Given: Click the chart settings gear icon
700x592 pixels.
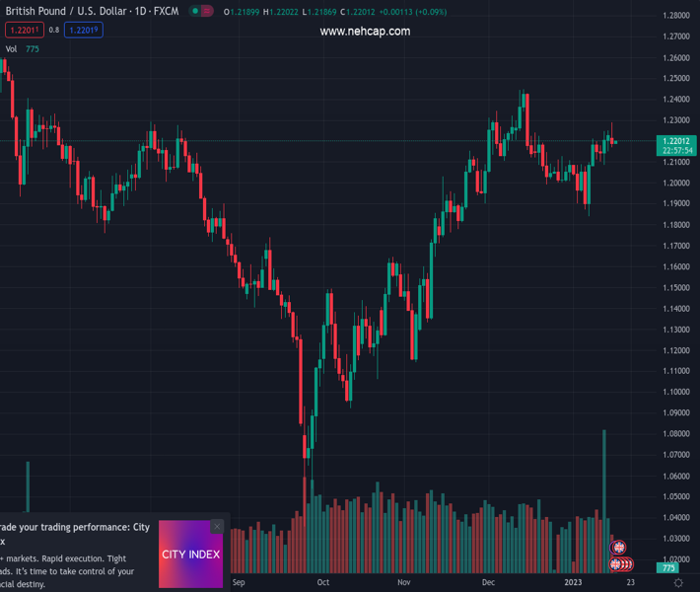Looking at the screenshot, I should tap(678, 583).
